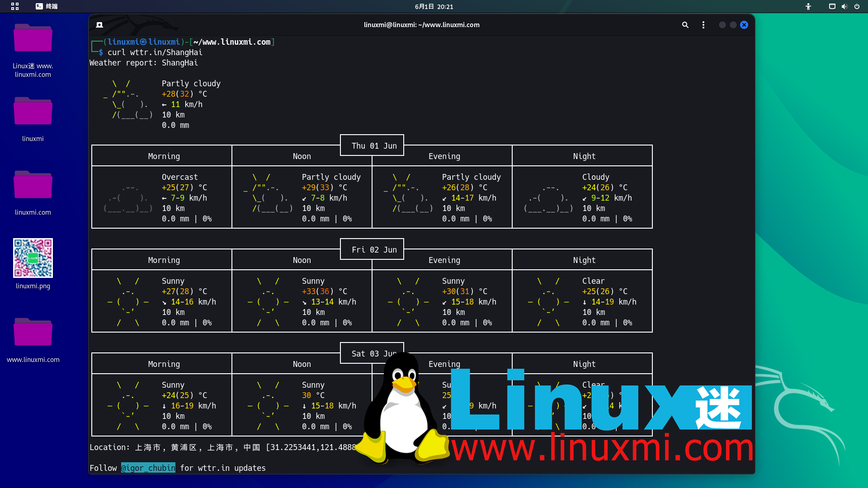Minimize the terminal window
The height and width of the screenshot is (488, 868).
click(722, 25)
